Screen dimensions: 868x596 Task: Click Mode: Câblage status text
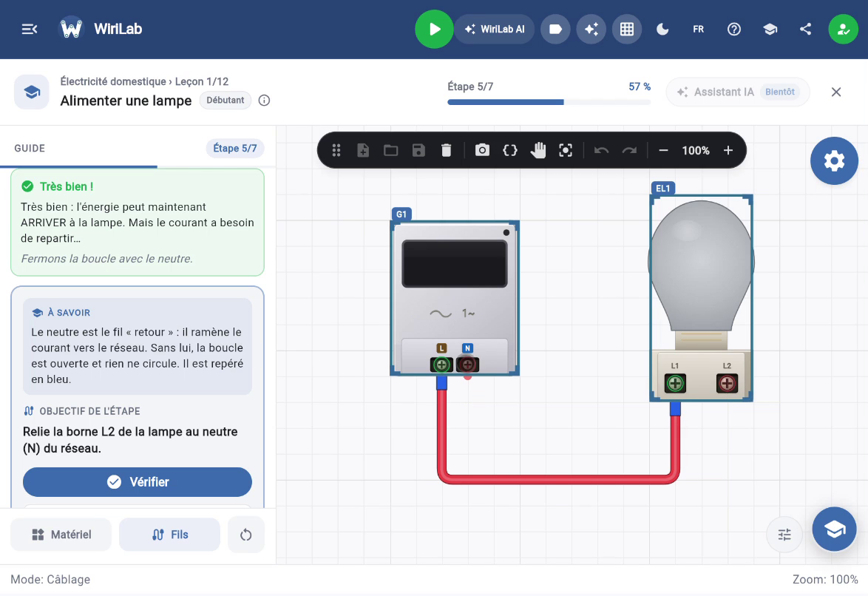50,580
